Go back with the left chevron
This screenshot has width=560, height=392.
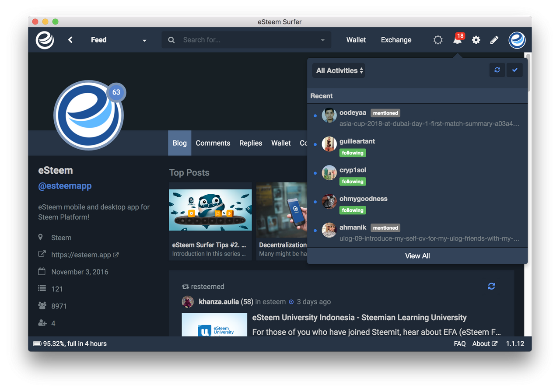click(70, 40)
